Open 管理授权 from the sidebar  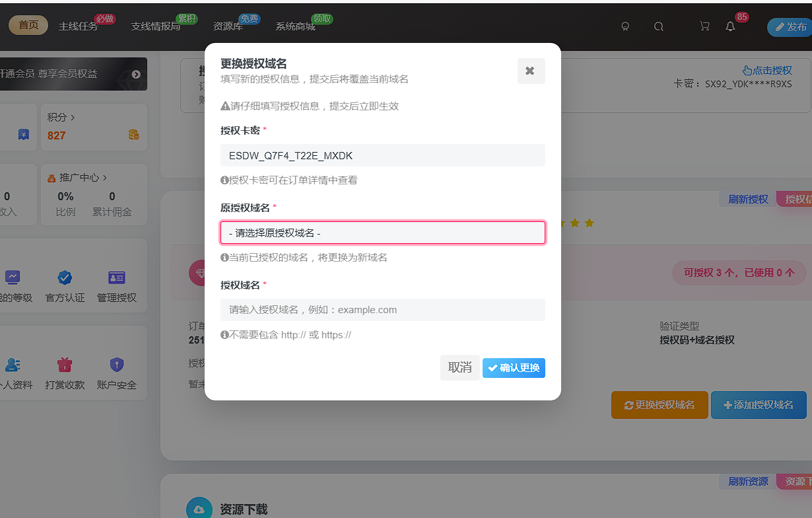tap(116, 278)
